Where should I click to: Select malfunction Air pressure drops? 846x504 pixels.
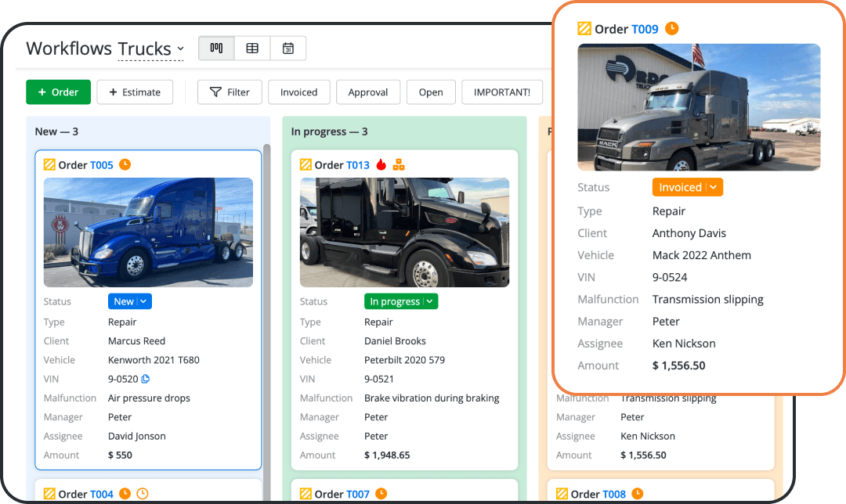tap(149, 398)
